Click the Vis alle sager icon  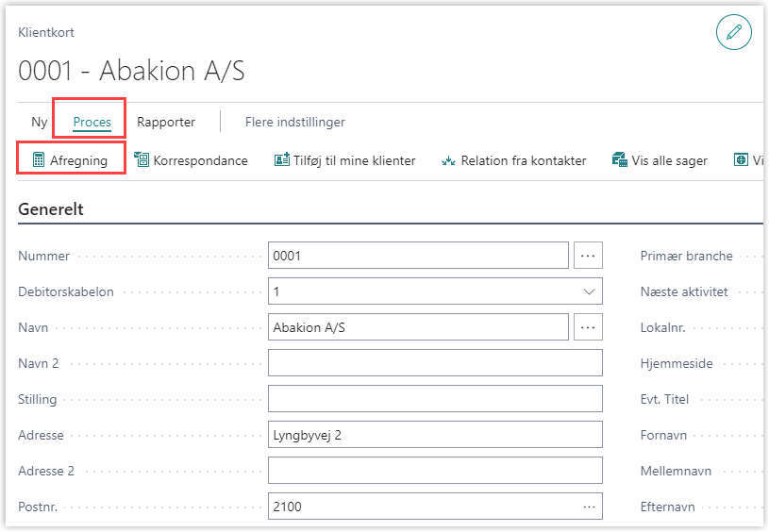point(620,160)
